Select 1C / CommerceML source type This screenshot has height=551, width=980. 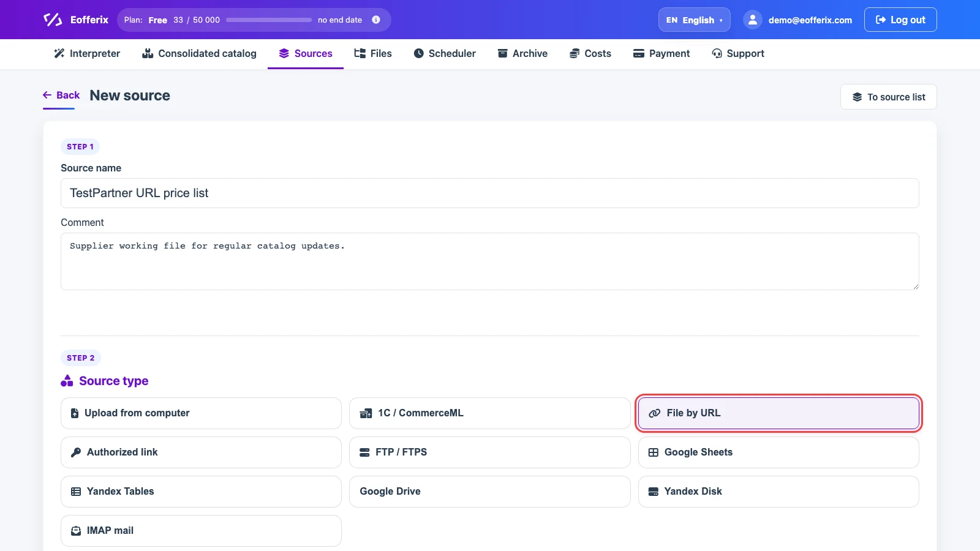(x=489, y=413)
